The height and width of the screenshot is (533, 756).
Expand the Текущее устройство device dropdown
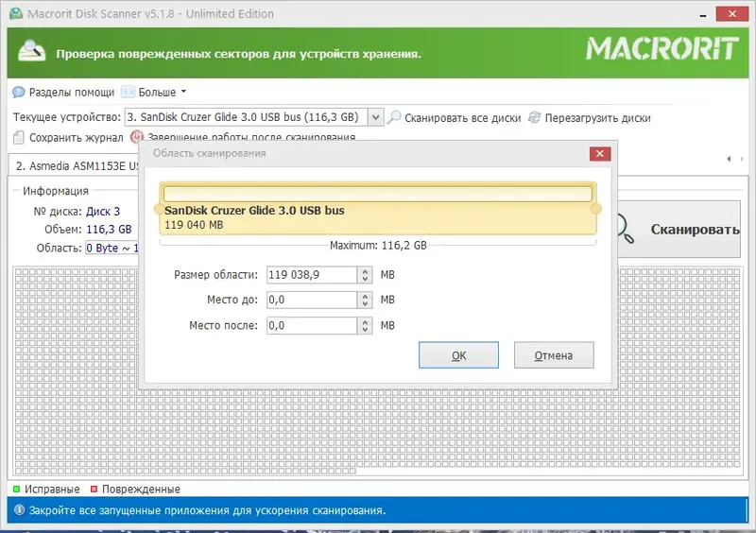[x=375, y=117]
